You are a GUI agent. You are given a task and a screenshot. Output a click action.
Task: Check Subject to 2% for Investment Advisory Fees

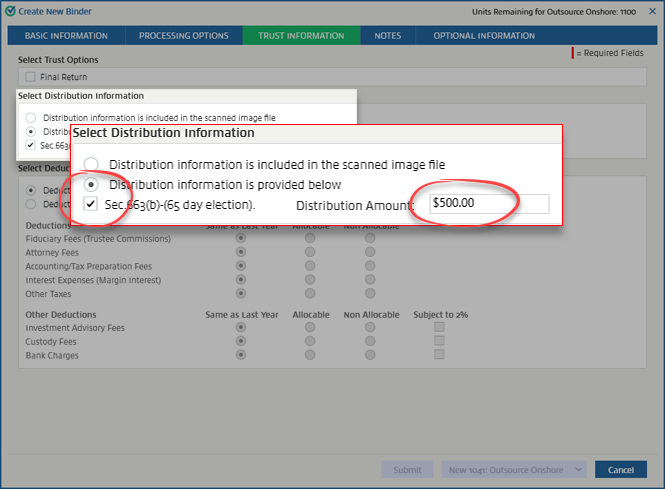point(438,327)
